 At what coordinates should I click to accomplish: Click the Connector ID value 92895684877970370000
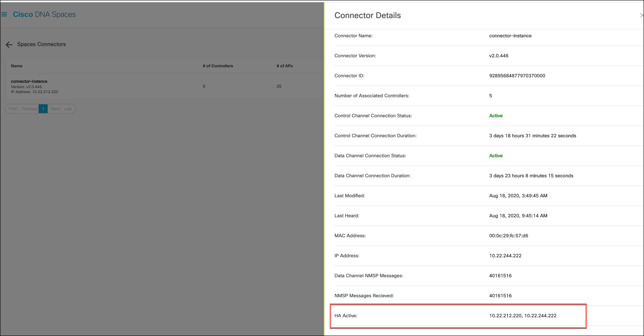(517, 76)
